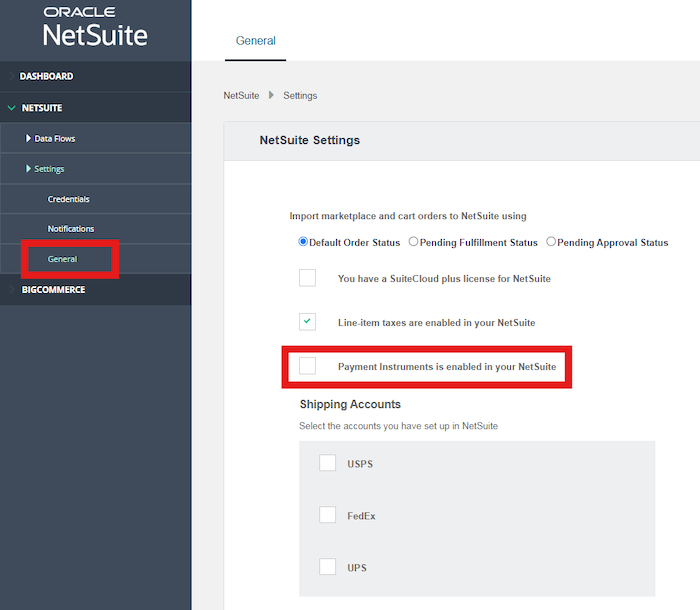Image resolution: width=700 pixels, height=610 pixels.
Task: Select Pending Fulfillment Status radio button
Action: tap(413, 242)
